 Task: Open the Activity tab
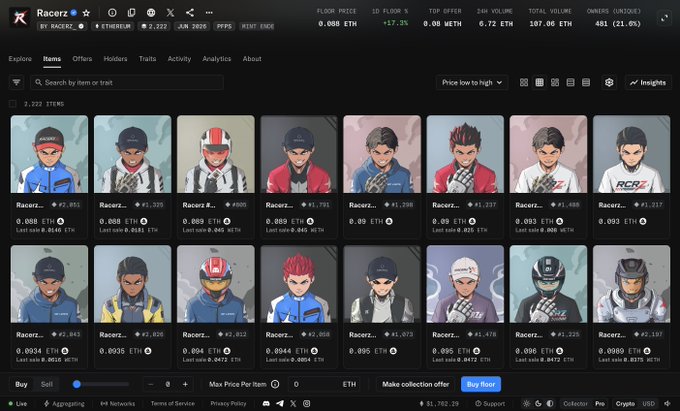click(179, 59)
